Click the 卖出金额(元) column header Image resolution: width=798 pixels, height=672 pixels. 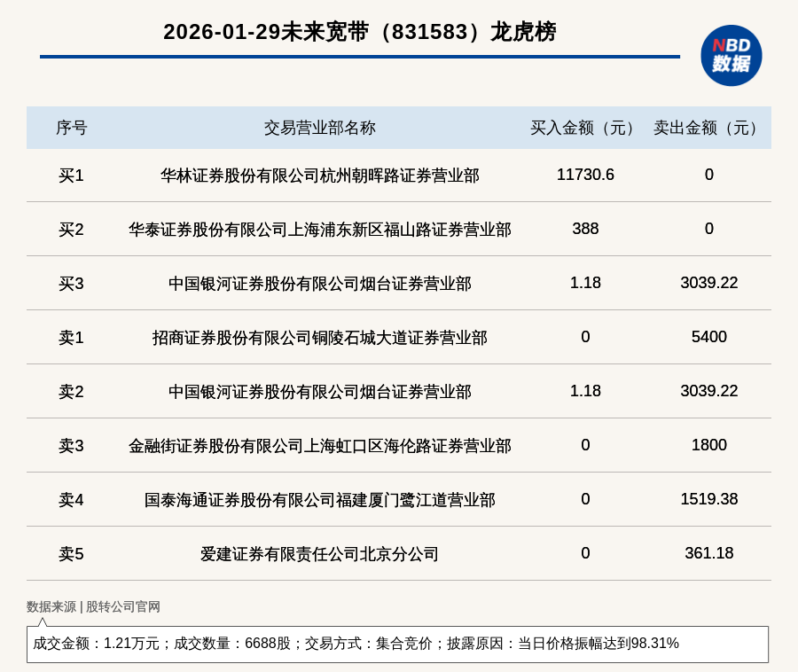pos(708,128)
